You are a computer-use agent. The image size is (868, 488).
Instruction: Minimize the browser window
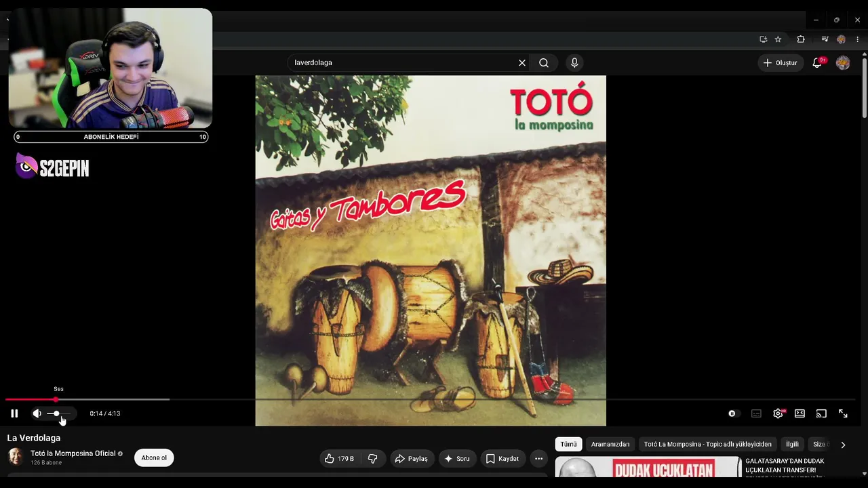coord(816,20)
